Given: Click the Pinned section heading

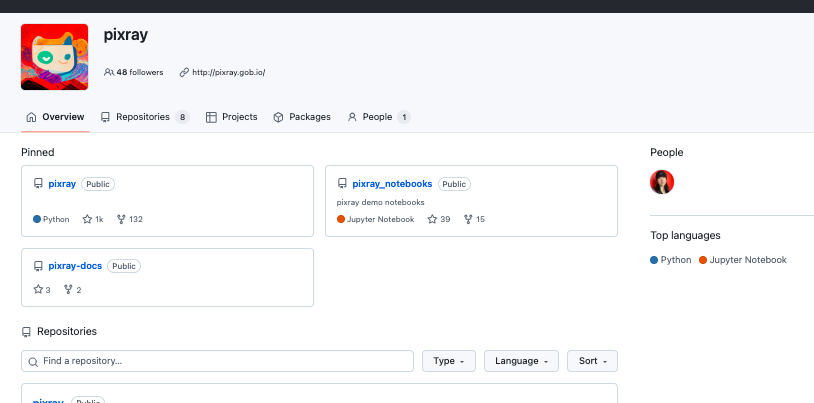Looking at the screenshot, I should pyautogui.click(x=37, y=152).
